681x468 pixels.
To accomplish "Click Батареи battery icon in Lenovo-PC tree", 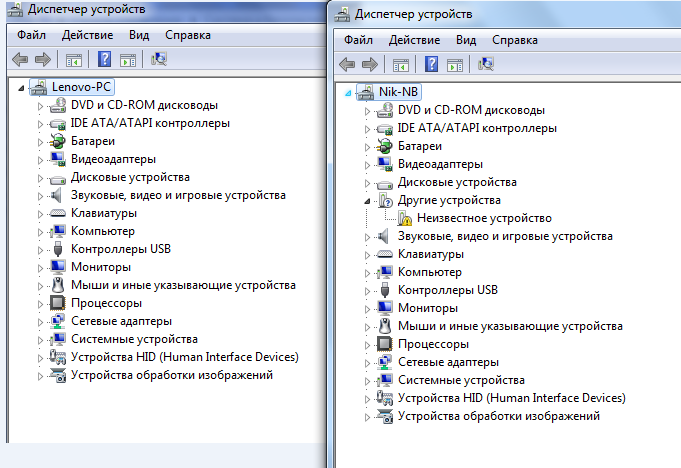I will (x=57, y=141).
